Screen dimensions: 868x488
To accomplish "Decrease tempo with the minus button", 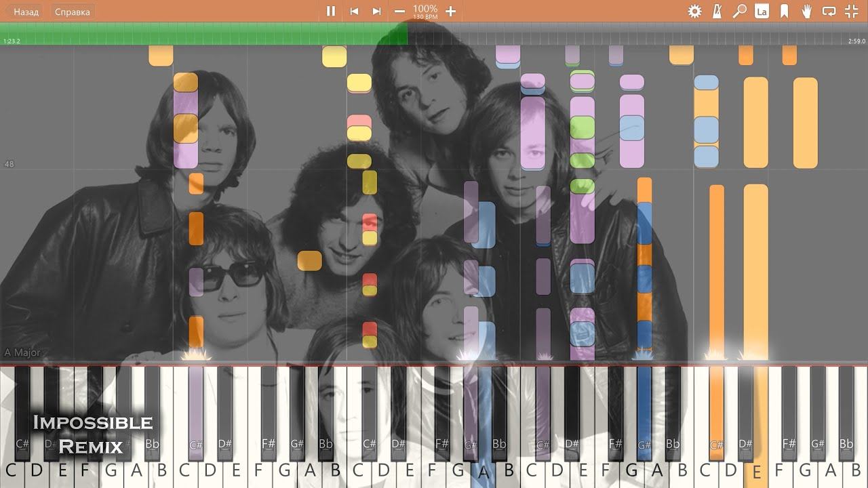I will coord(399,11).
